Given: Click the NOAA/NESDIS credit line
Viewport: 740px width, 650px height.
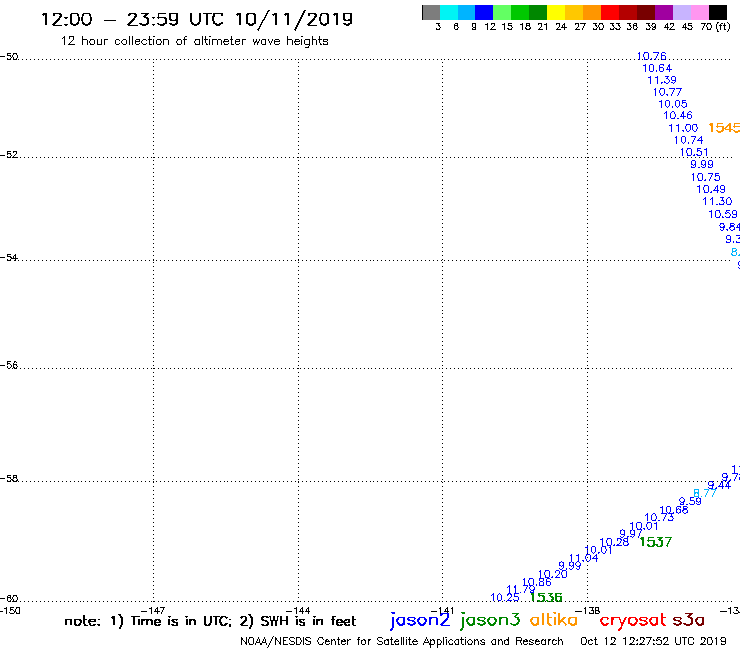Looking at the screenshot, I should click(402, 642).
